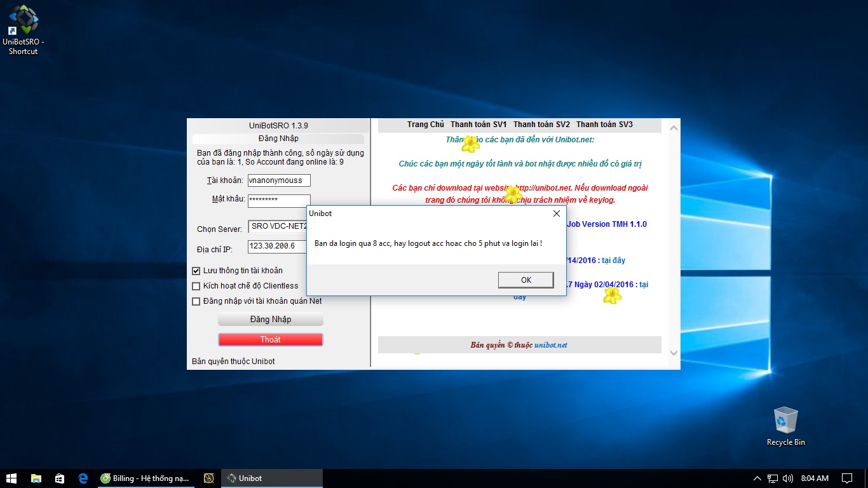Image resolution: width=868 pixels, height=488 pixels.
Task: Open the dark square taskbar app icon
Action: pos(208,478)
